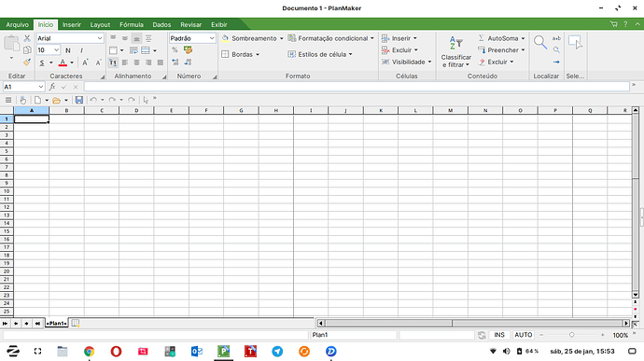Apply currency format with coins icon

coord(188,50)
